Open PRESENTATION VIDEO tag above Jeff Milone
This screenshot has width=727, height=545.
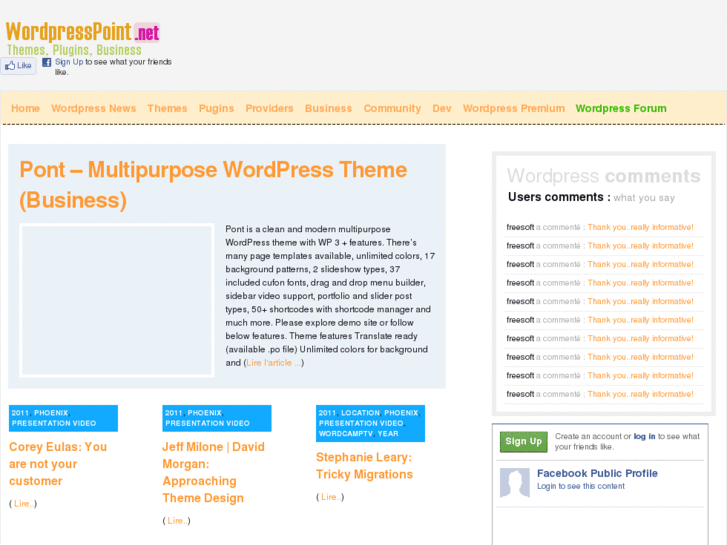(207, 423)
